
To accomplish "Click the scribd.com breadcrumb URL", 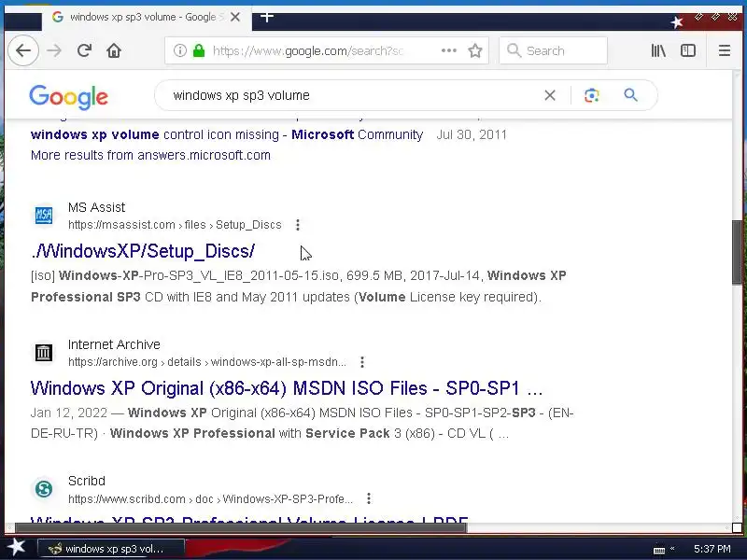I will 211,499.
